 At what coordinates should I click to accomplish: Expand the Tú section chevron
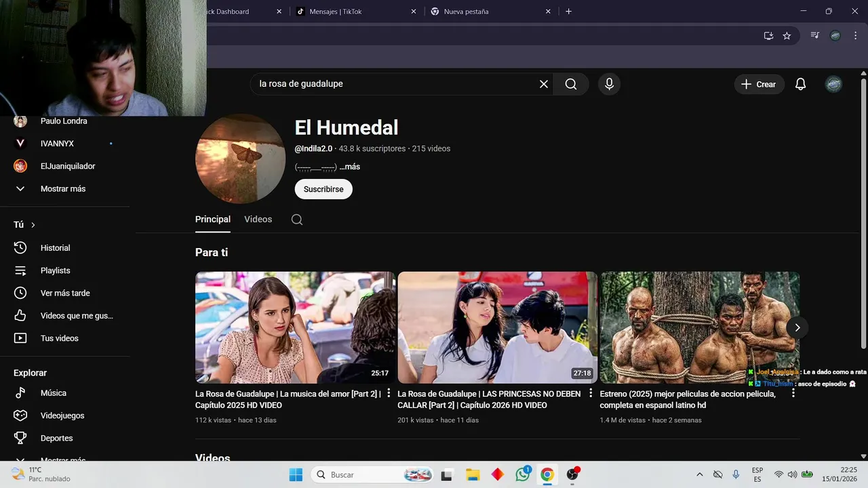(33, 225)
